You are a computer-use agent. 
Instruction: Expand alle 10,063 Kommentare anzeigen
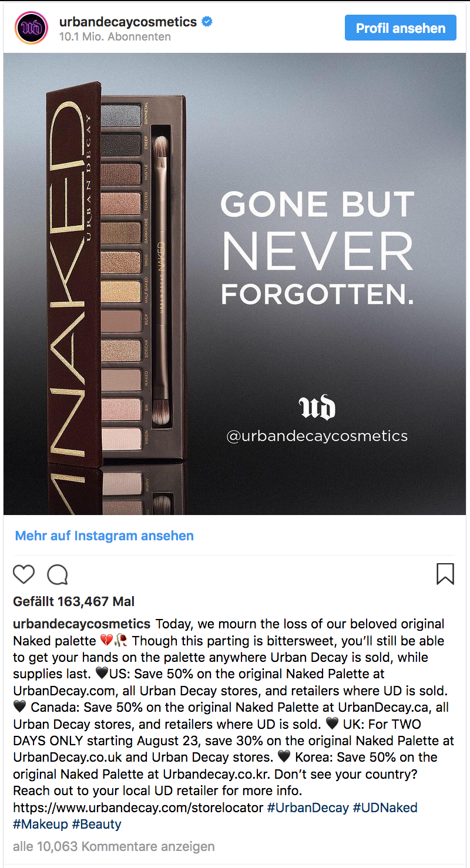114,846
